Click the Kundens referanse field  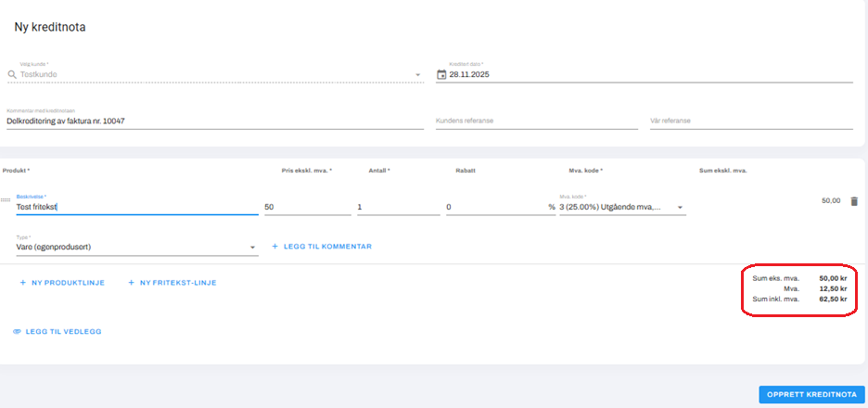537,121
